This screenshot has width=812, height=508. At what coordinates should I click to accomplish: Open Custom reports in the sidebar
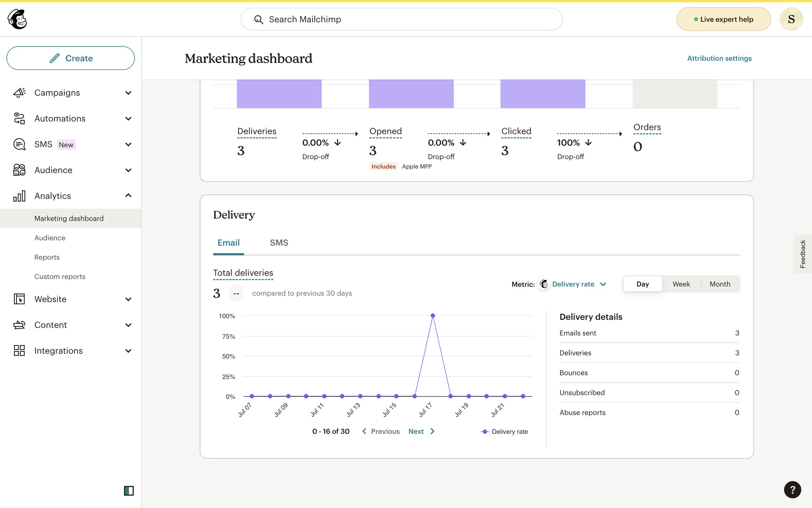point(60,276)
